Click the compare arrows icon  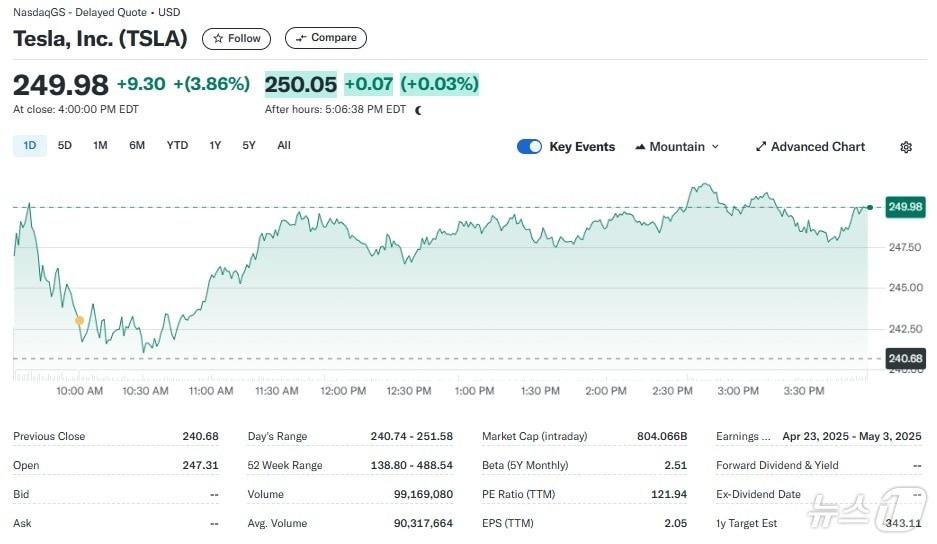[301, 39]
